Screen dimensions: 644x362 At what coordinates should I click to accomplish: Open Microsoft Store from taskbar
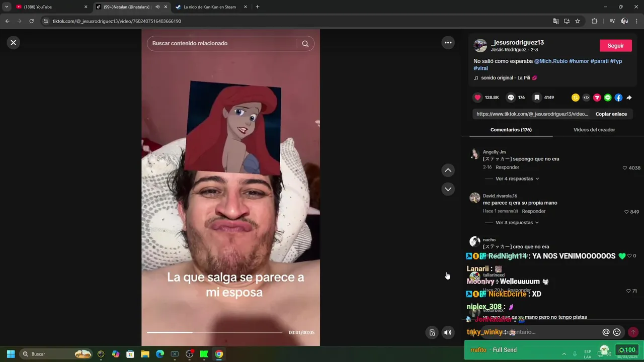[x=130, y=354]
